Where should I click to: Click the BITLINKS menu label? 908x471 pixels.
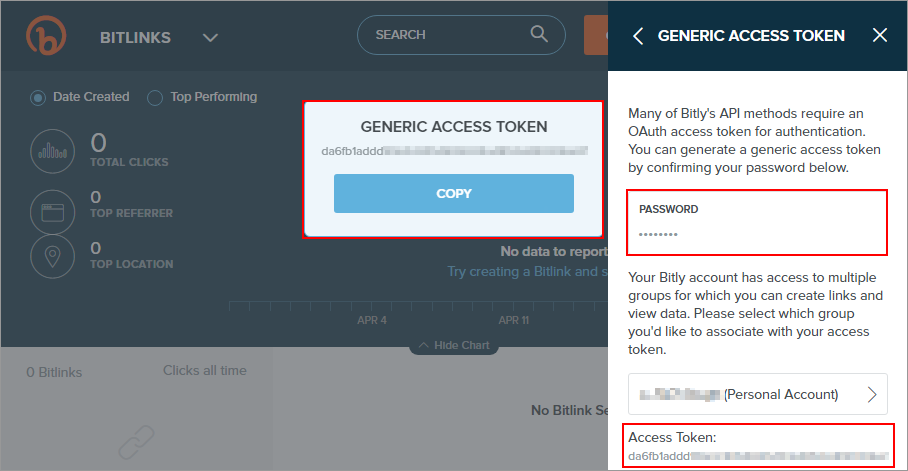tap(136, 38)
